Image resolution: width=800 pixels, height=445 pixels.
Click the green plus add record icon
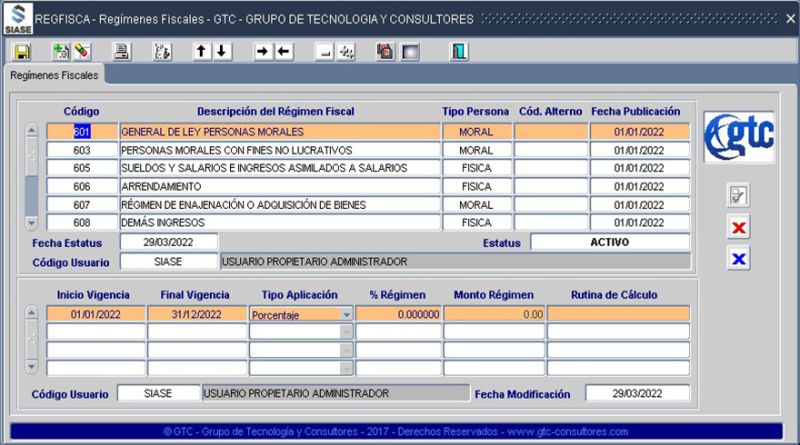click(x=60, y=51)
